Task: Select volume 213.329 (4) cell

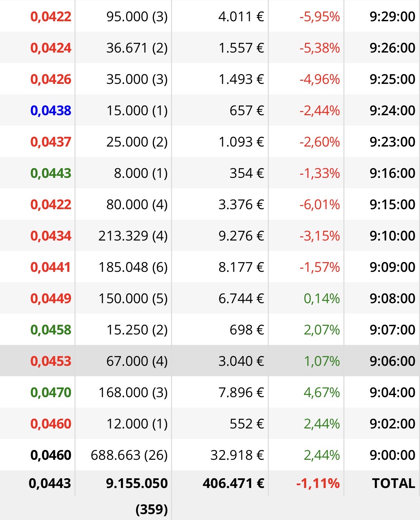Action: [133, 236]
